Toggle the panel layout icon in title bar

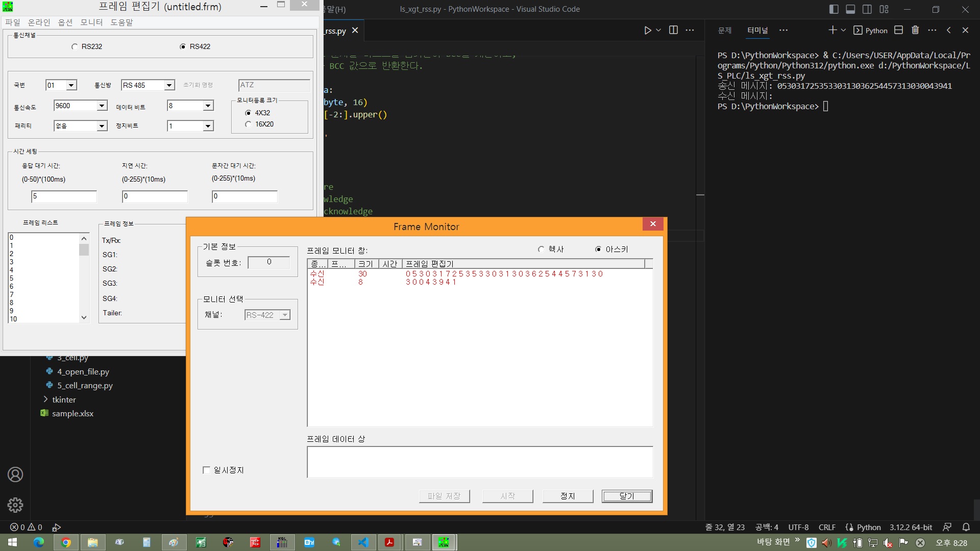pyautogui.click(x=850, y=9)
